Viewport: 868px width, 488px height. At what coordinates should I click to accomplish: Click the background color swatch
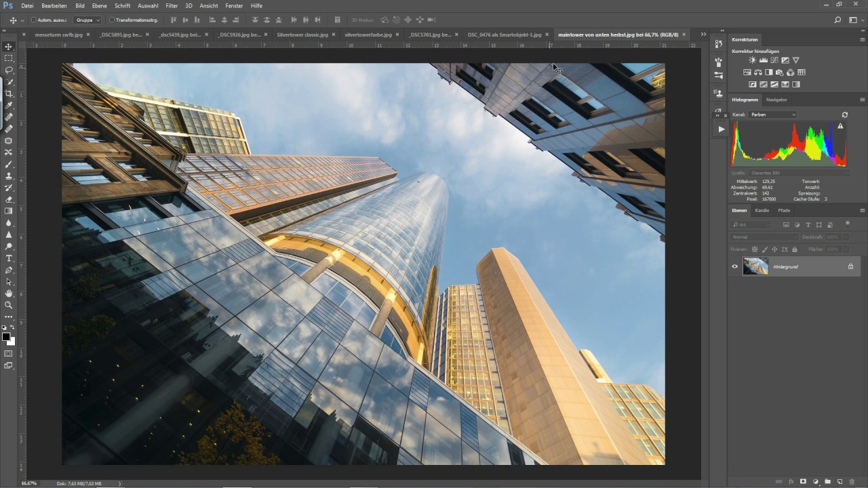point(11,341)
